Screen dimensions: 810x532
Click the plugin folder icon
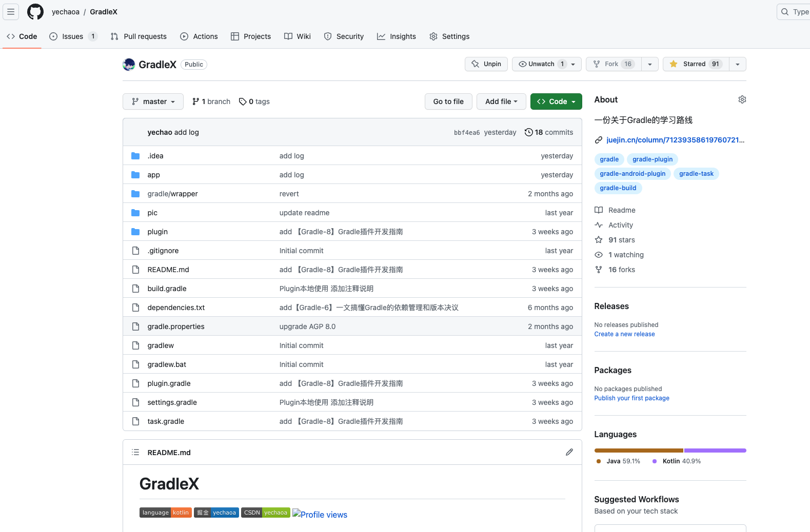point(135,232)
